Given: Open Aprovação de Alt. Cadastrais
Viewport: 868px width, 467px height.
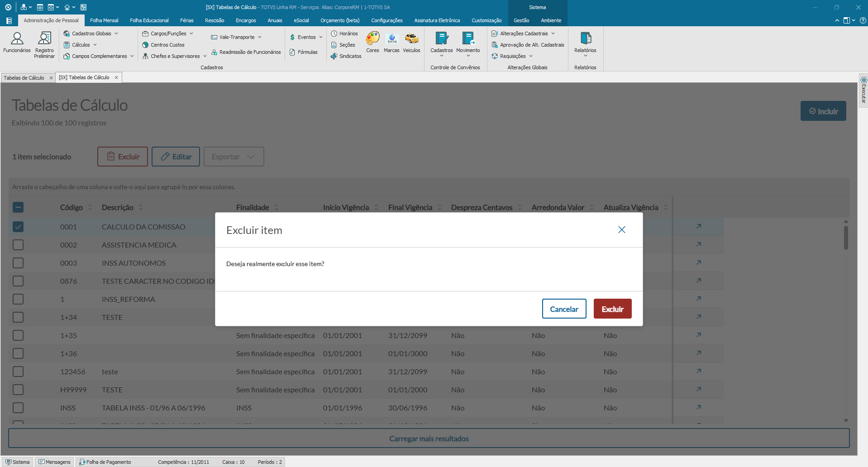Looking at the screenshot, I should pos(528,45).
